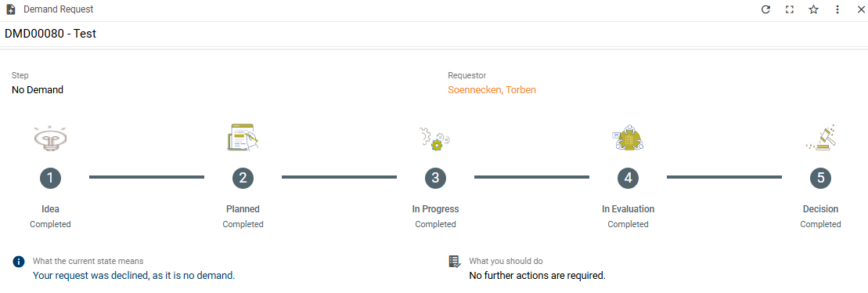Click the Decision gavel icon
The height and width of the screenshot is (293, 868).
pyautogui.click(x=820, y=138)
